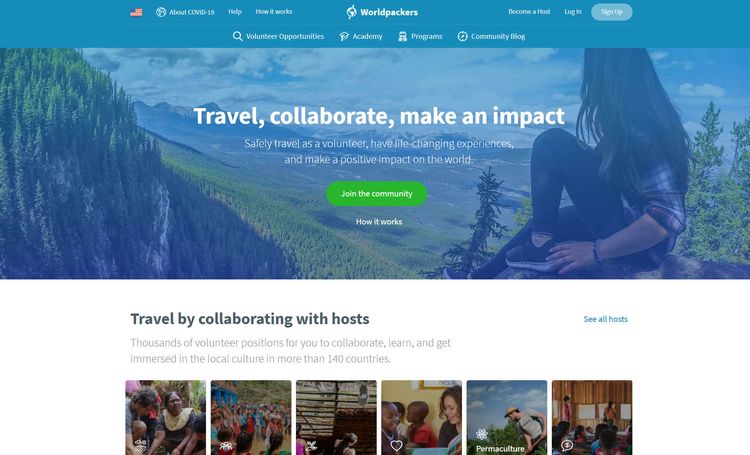Click the Volunteer Opportunities magnifier icon

click(x=237, y=36)
